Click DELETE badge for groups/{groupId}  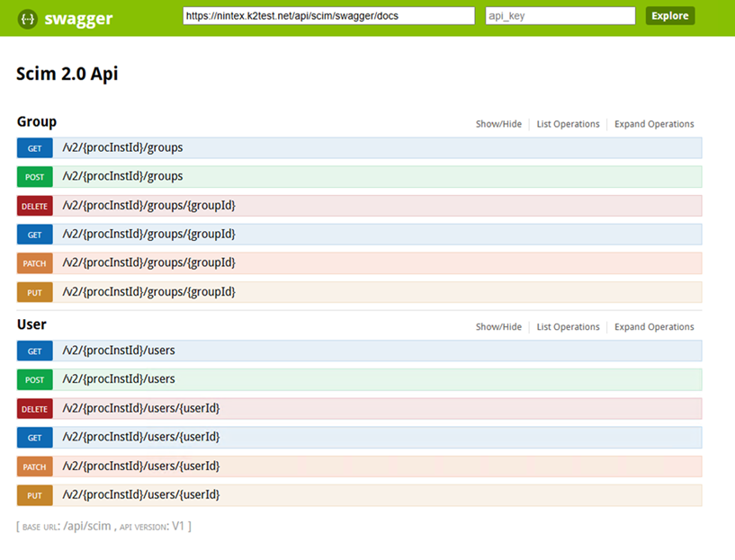(35, 206)
